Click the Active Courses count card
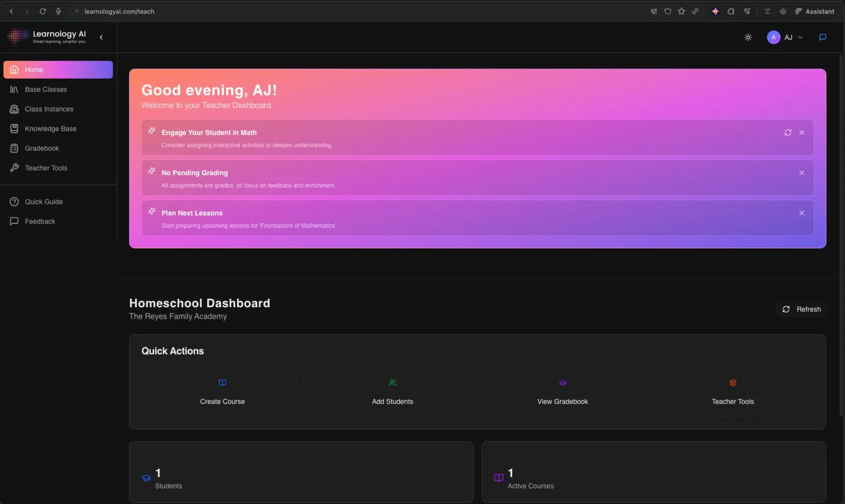The height and width of the screenshot is (504, 845). [x=654, y=472]
